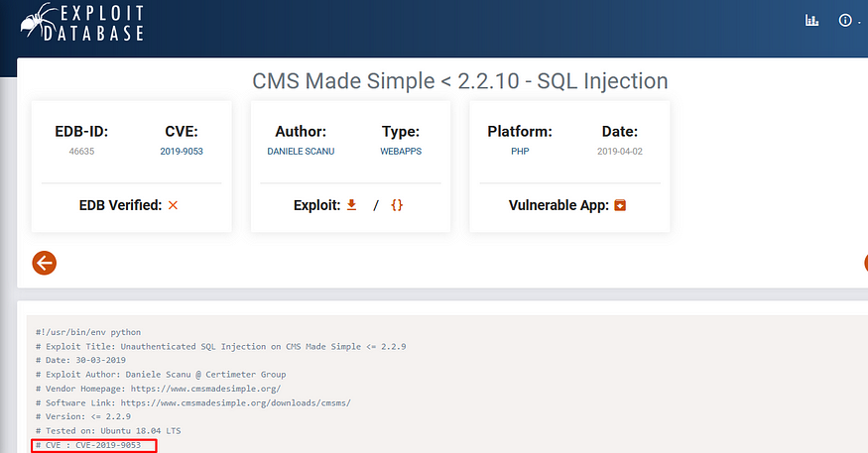Screen dimensions: 868x453
Task: Click the Version: <= 2.2.9 code line
Action: pos(83,416)
